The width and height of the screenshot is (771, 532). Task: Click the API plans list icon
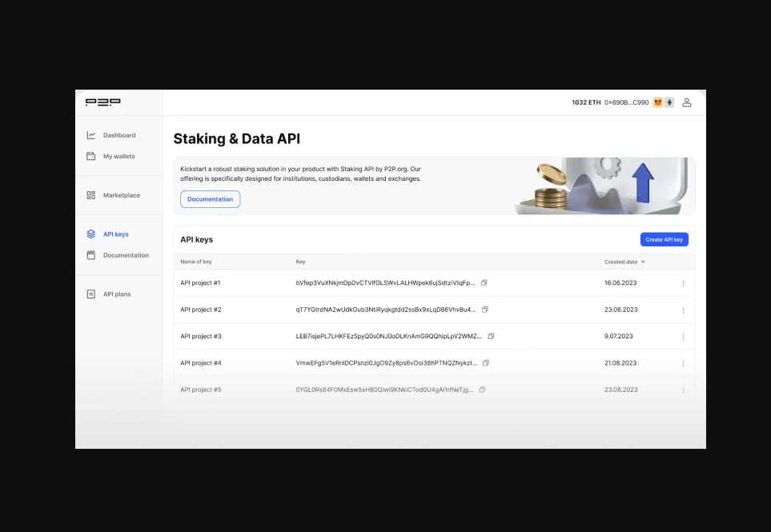pos(91,294)
